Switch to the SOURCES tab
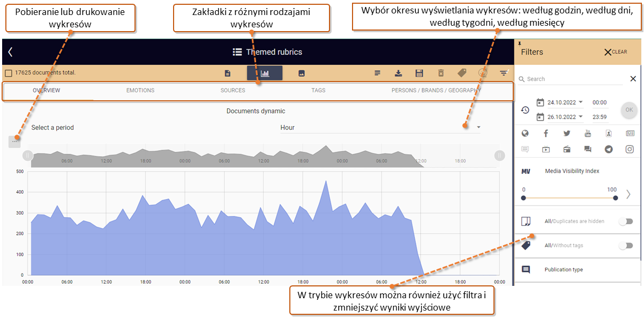Screen dimensions: 644x317 pyautogui.click(x=233, y=90)
